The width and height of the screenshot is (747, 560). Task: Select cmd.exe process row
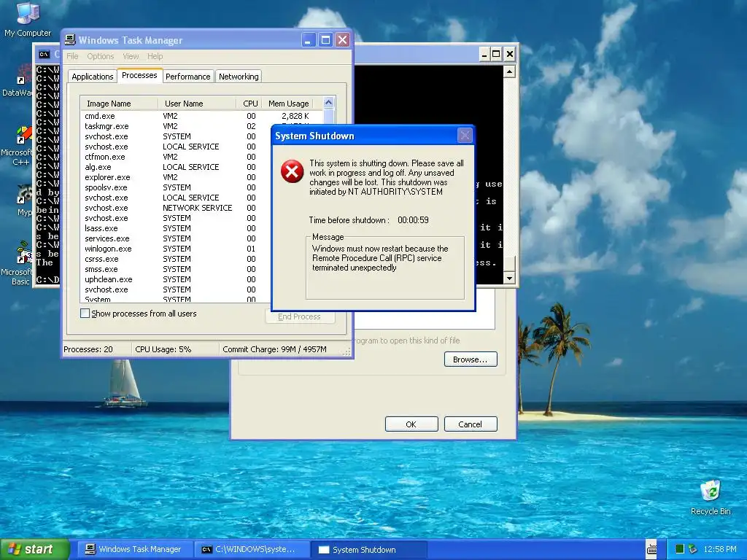[201, 116]
